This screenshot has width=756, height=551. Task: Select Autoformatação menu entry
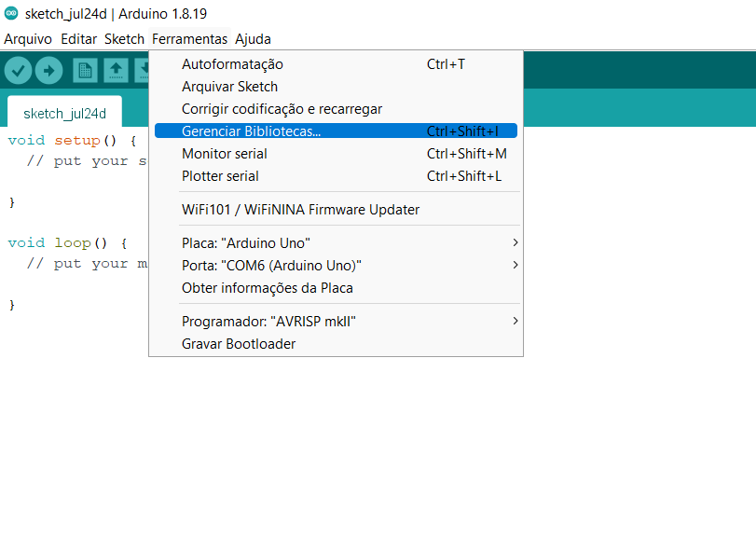point(337,64)
